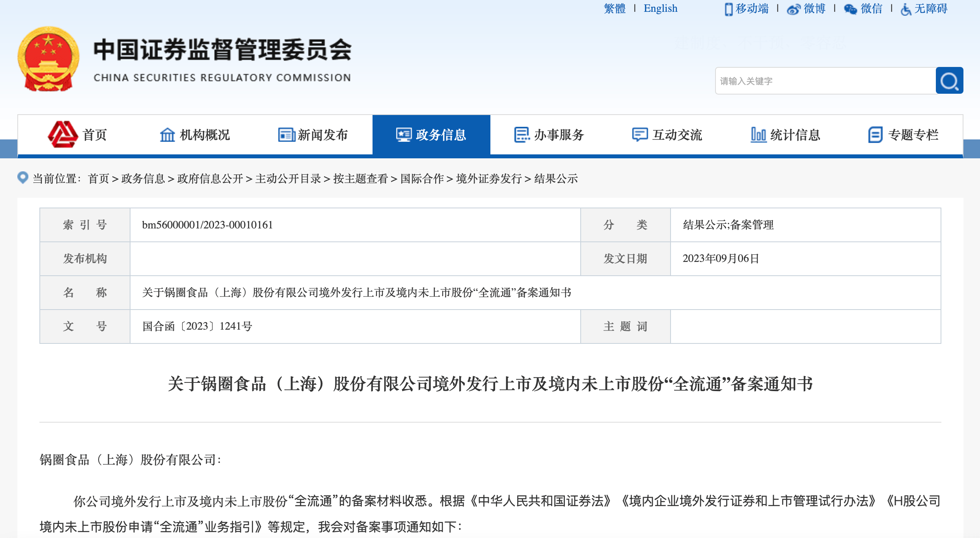Viewport: 980px width, 538px height.
Task: Click the red triangle home 首页 icon
Action: click(63, 135)
